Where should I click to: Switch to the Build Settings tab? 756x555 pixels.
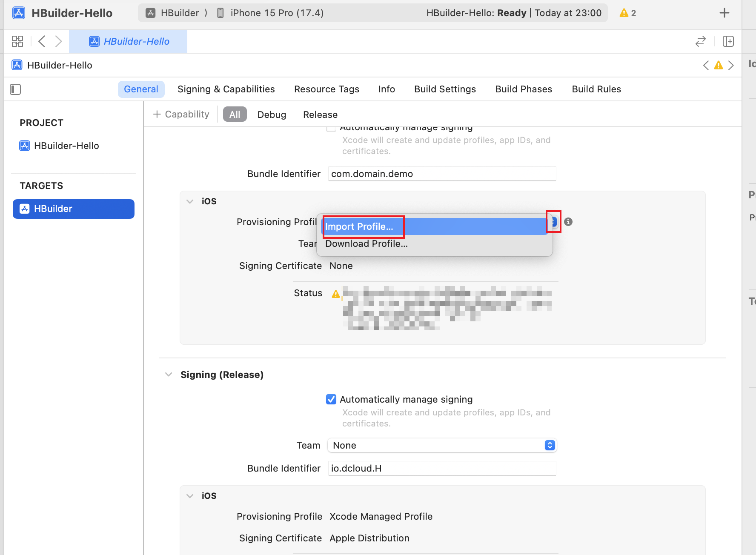click(445, 89)
